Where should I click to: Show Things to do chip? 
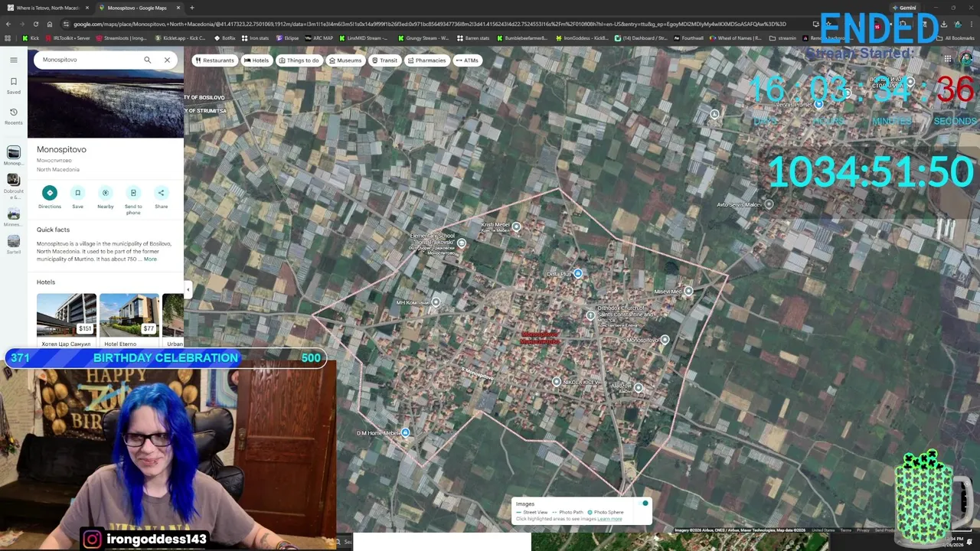[x=299, y=60]
